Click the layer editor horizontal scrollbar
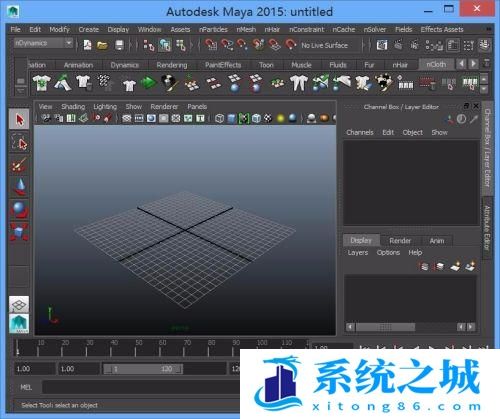Image resolution: width=500 pixels, height=419 pixels. pos(385,327)
